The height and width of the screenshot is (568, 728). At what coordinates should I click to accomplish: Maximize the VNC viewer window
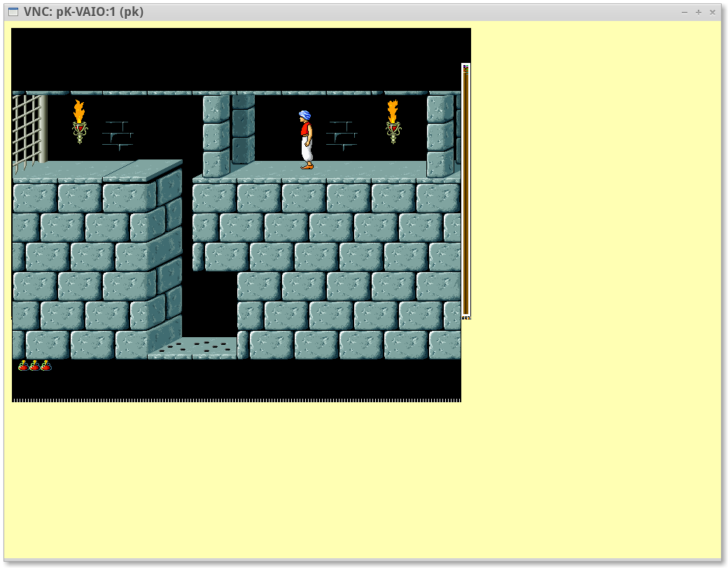point(699,13)
